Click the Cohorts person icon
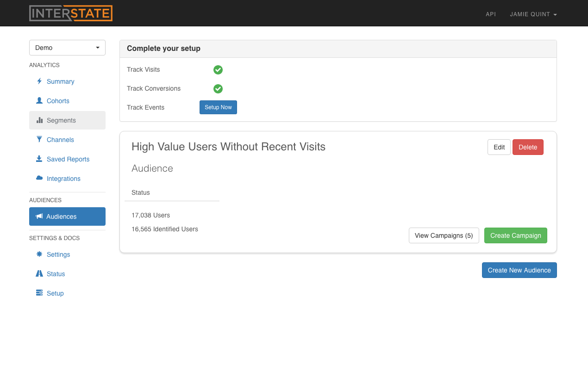This screenshot has height=383, width=588. [x=39, y=101]
